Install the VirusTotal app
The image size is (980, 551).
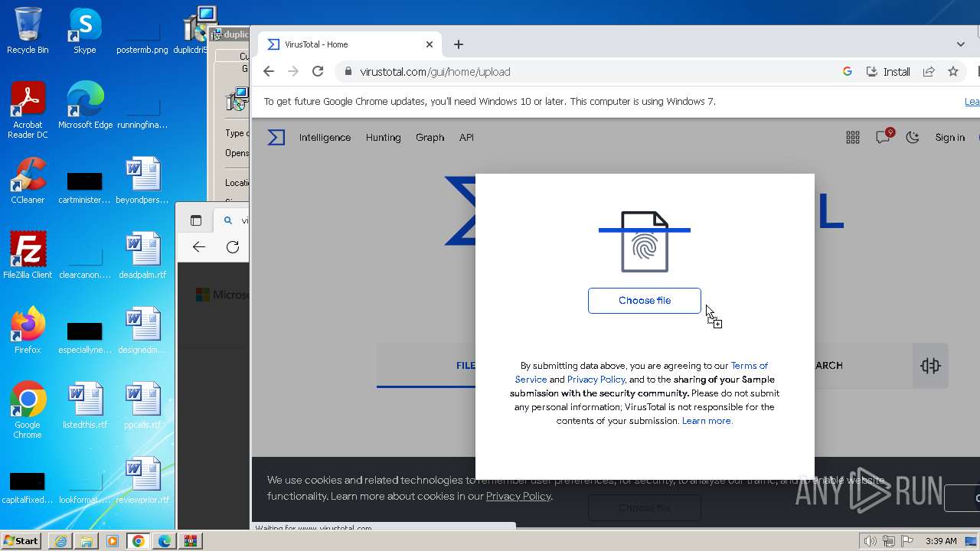pyautogui.click(x=888, y=71)
